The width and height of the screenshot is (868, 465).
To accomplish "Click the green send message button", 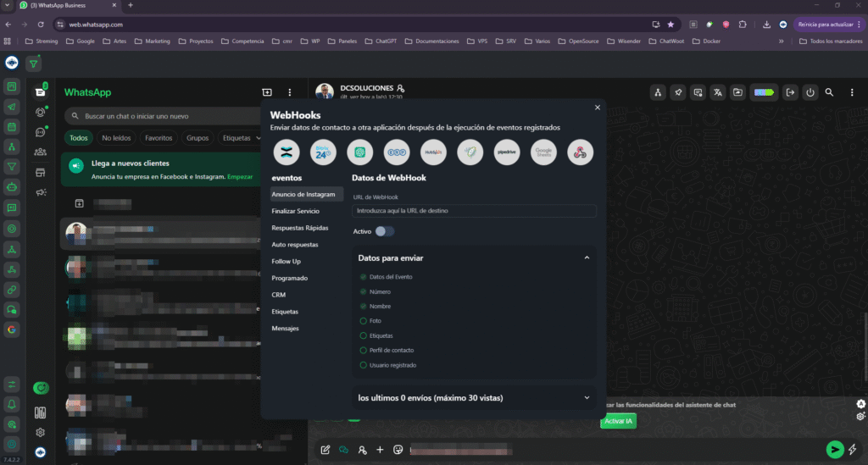I will (x=834, y=450).
